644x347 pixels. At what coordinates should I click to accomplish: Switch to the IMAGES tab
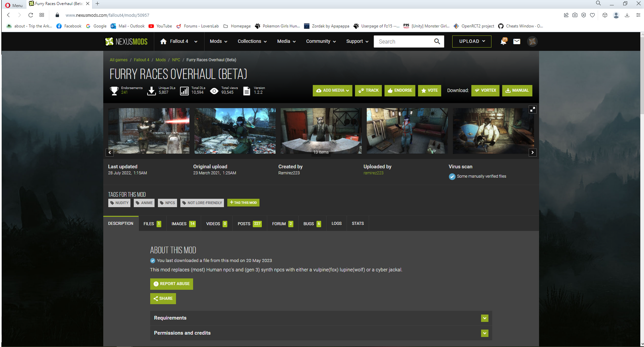[183, 224]
